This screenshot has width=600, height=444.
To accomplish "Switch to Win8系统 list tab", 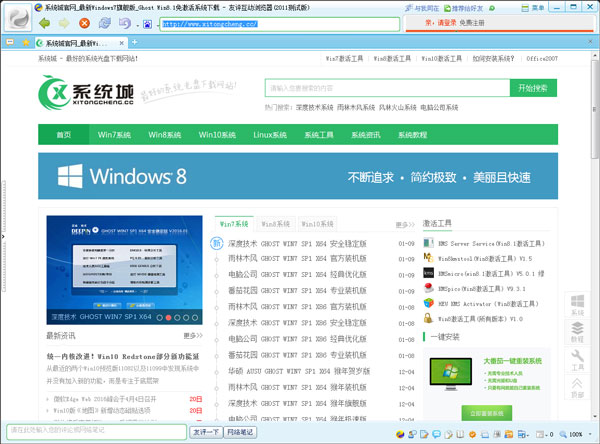I will [276, 224].
